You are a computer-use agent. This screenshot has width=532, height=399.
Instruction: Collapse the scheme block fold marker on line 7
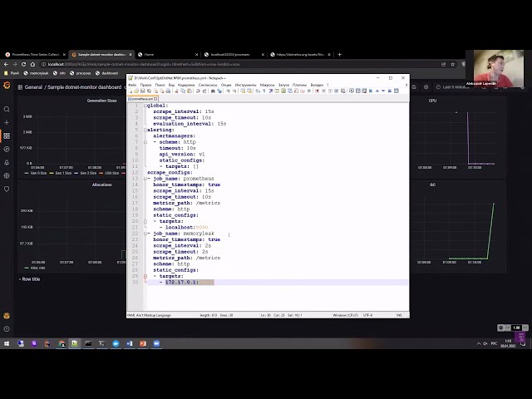coord(145,142)
